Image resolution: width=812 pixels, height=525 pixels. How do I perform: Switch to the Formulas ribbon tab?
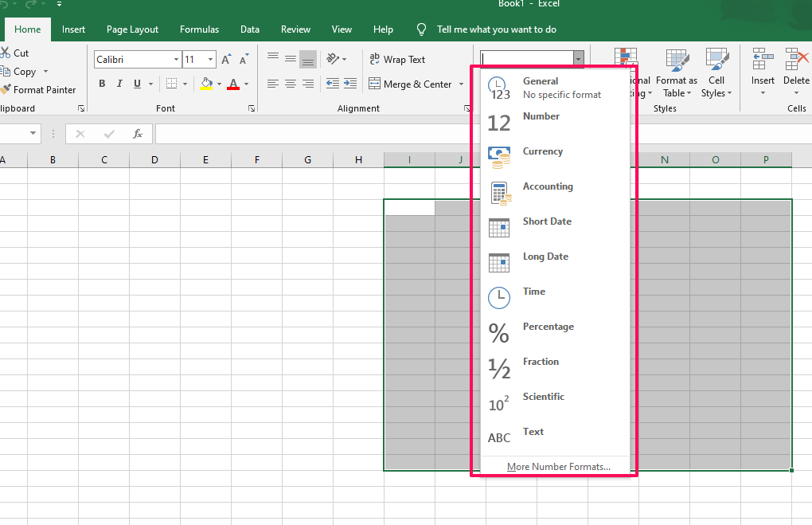click(199, 29)
